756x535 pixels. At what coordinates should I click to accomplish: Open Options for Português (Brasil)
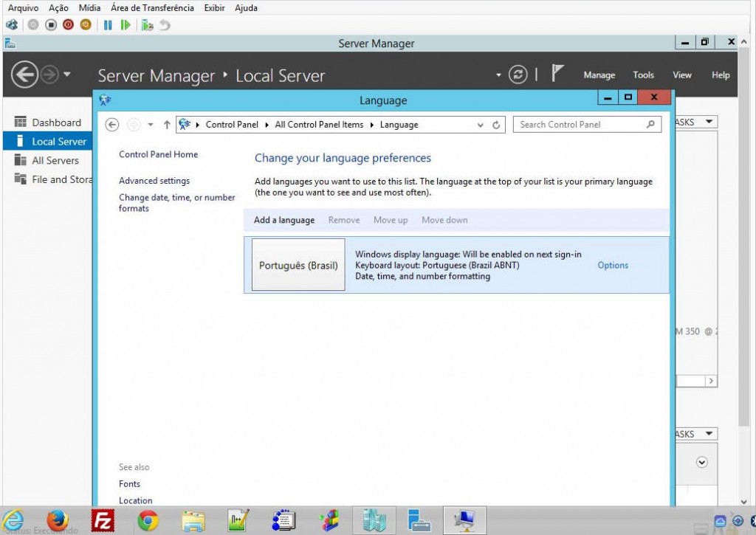point(613,265)
